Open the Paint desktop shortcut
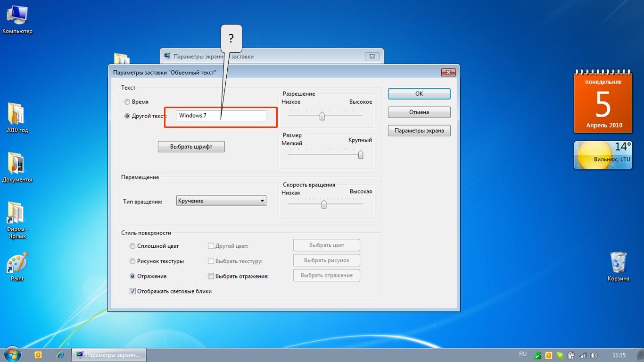This screenshot has width=644, height=362. pyautogui.click(x=17, y=264)
